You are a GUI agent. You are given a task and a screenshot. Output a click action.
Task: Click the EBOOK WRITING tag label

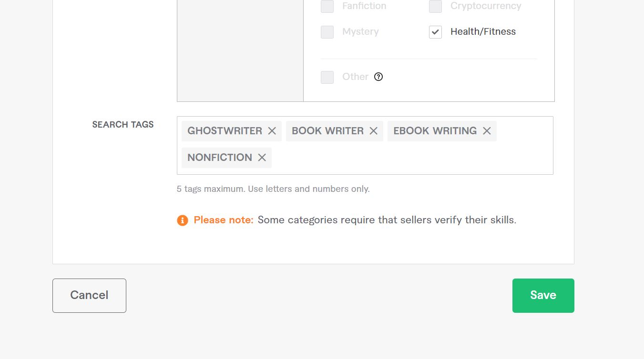point(435,131)
